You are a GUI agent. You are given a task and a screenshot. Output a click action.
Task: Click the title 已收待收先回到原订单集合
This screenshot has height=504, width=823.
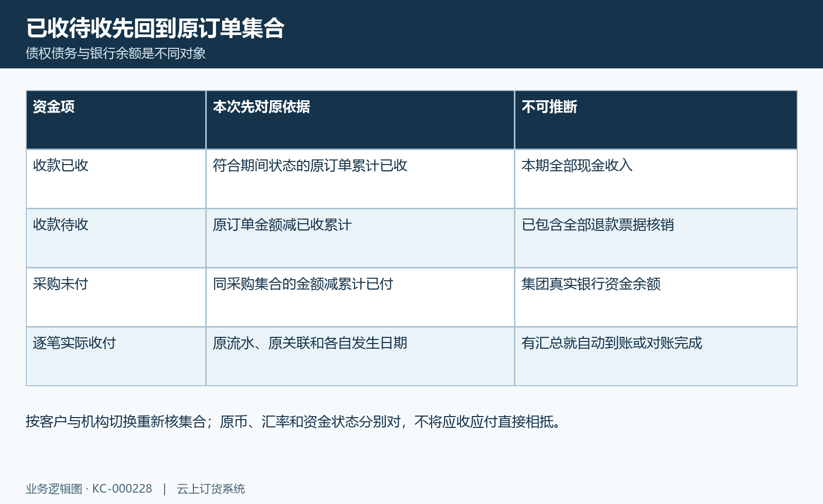(155, 28)
